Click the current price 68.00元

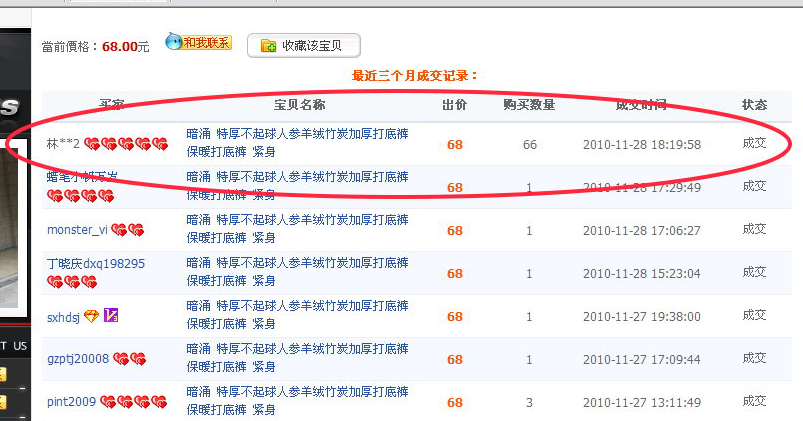(125, 47)
